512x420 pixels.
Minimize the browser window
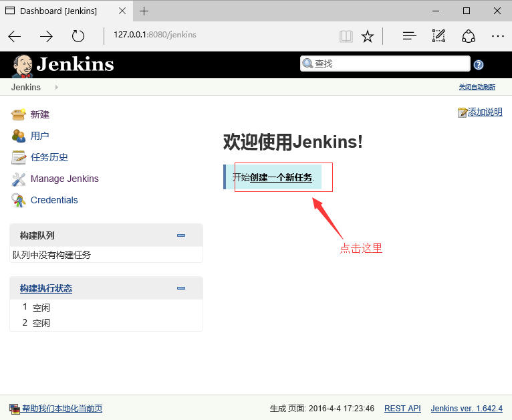point(436,11)
